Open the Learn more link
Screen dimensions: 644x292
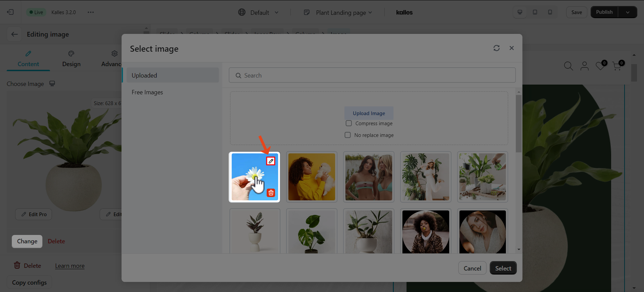pyautogui.click(x=70, y=266)
